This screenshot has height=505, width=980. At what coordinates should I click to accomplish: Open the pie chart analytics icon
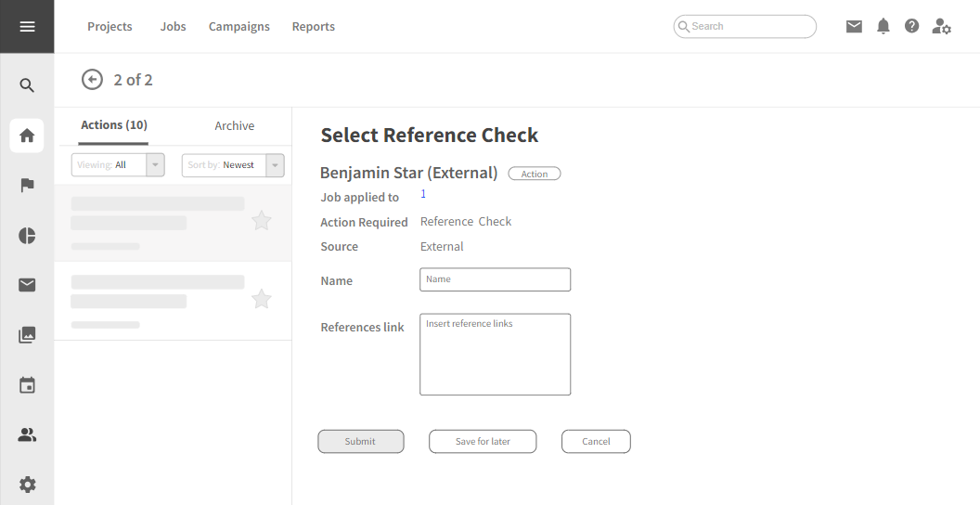tap(27, 236)
